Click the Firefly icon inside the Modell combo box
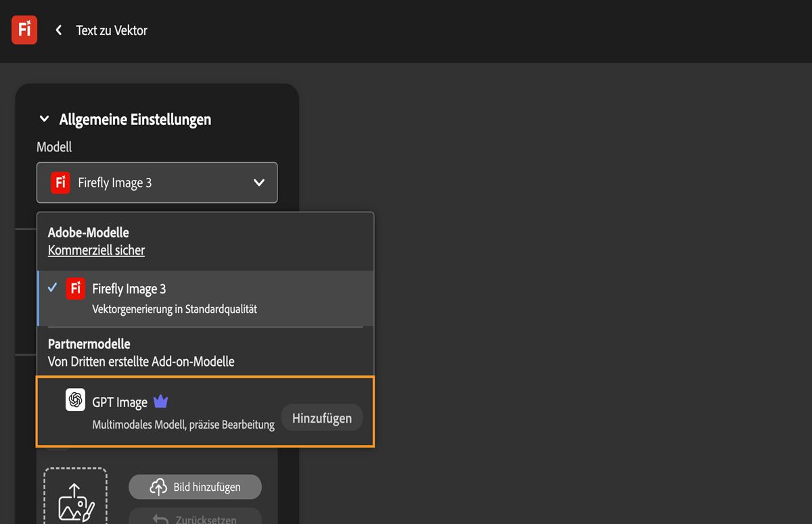This screenshot has height=524, width=812. pos(61,183)
